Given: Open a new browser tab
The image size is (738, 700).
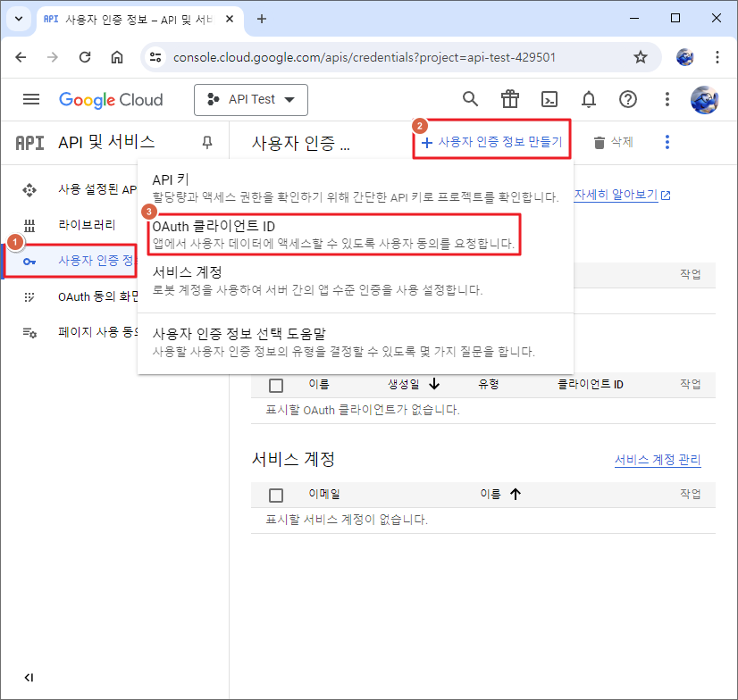Looking at the screenshot, I should tap(262, 19).
